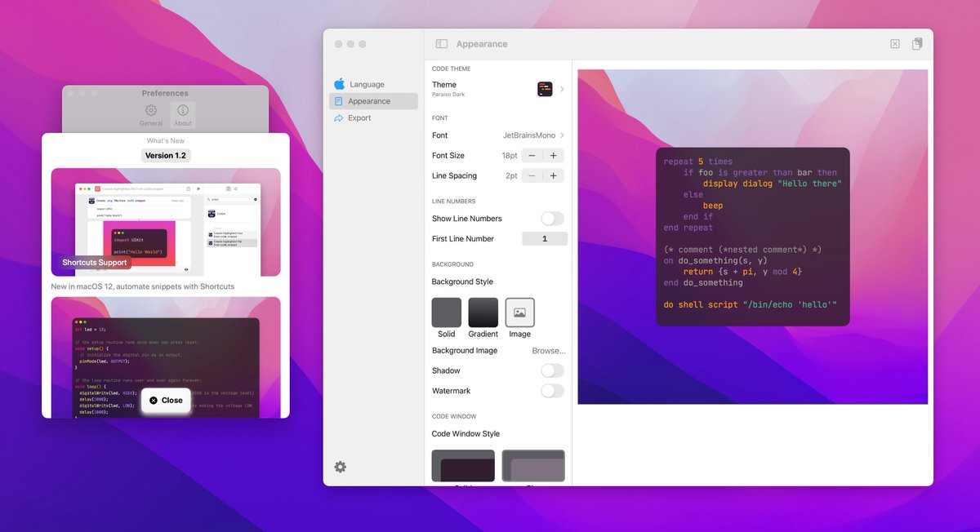Select the second translucent code window style
980x532 pixels.
click(533, 466)
